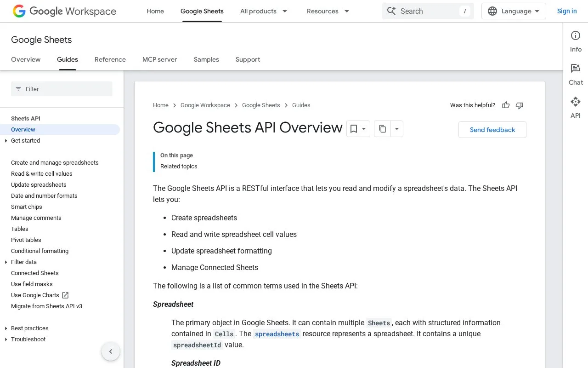Click the Google Workspace logo
The image size is (588, 368).
click(x=64, y=11)
